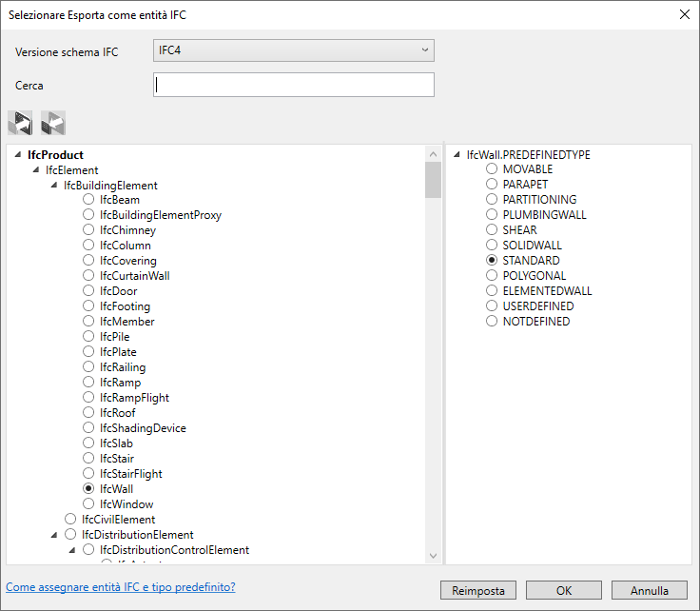Select the IfcBeam radio button
The width and height of the screenshot is (700, 611).
88,199
